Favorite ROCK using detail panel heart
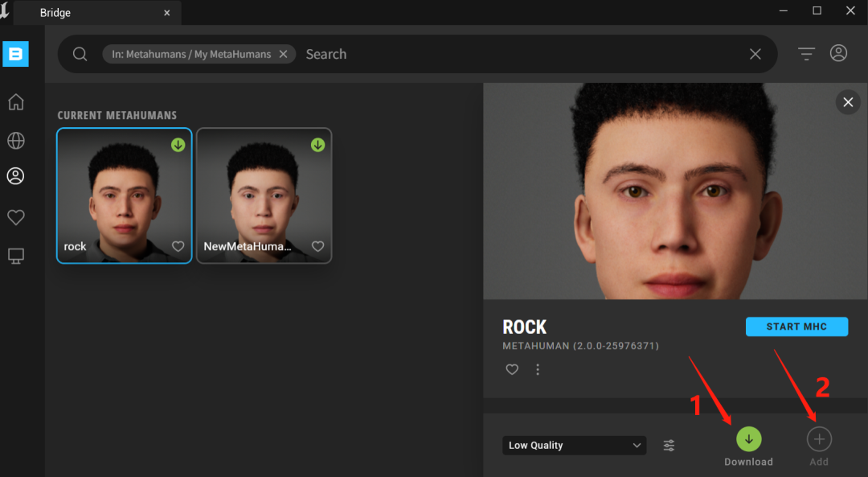Viewport: 868px width, 477px height. click(x=512, y=369)
